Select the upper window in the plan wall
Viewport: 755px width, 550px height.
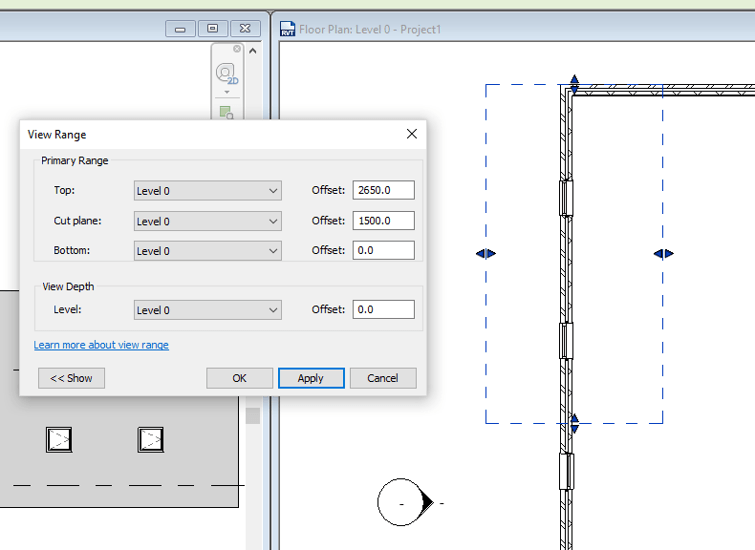coord(566,198)
